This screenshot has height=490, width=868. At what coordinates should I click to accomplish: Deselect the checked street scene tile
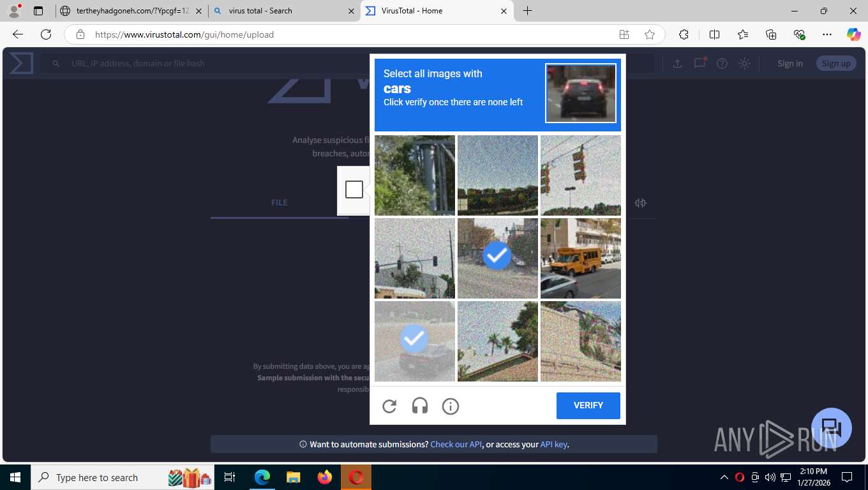click(498, 258)
